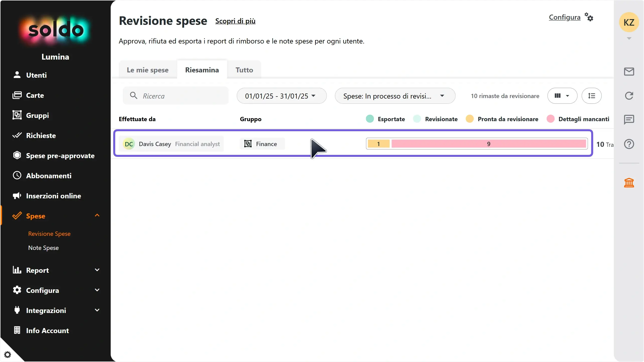This screenshot has height=362, width=644.
Task: Open Inserzioni online section
Action: 53,196
